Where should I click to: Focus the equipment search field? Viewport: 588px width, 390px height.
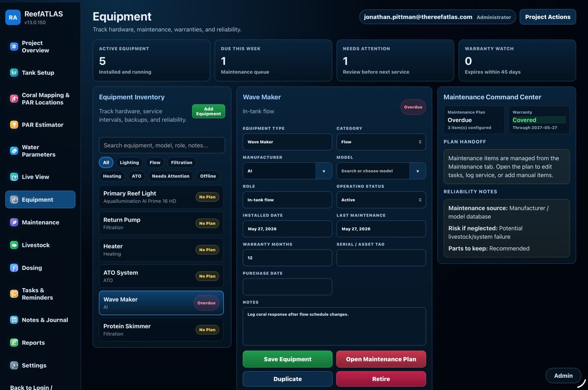click(x=162, y=145)
